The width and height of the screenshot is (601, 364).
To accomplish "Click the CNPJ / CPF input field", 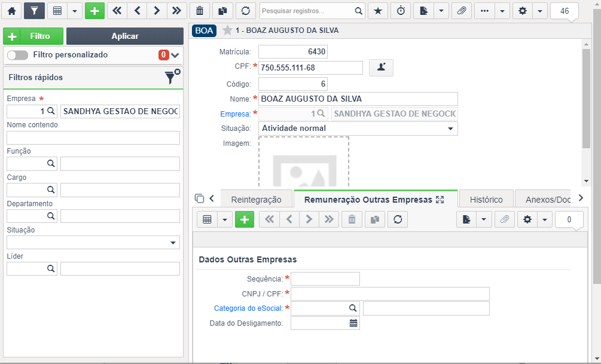I will click(390, 294).
